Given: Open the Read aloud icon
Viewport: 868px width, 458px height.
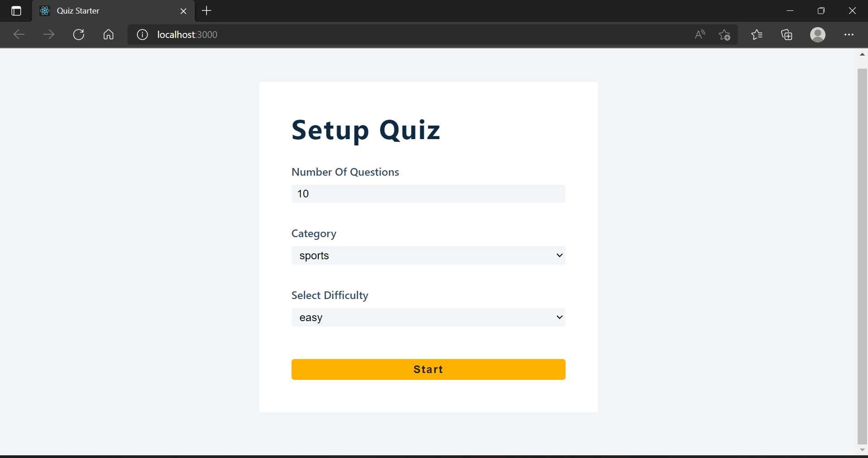Looking at the screenshot, I should (x=700, y=35).
